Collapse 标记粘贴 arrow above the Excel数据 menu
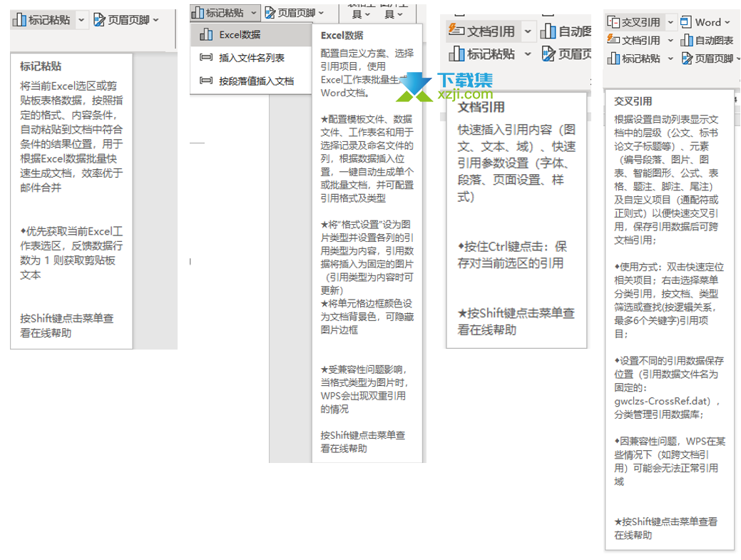The height and width of the screenshot is (560, 741). (253, 13)
